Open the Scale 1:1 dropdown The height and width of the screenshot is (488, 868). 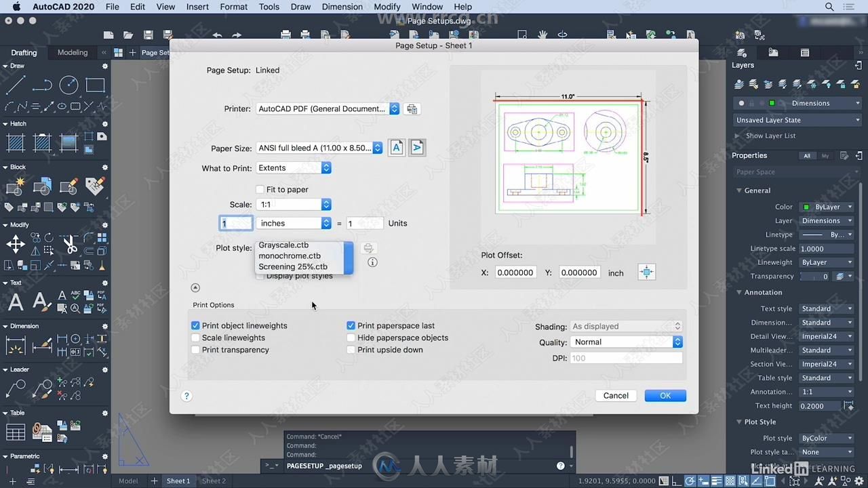click(294, 205)
